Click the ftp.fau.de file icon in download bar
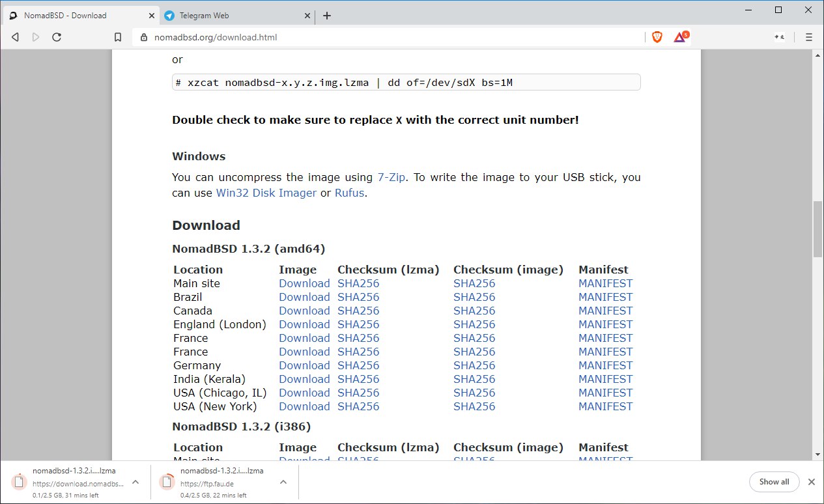This screenshot has height=504, width=824. click(x=167, y=483)
